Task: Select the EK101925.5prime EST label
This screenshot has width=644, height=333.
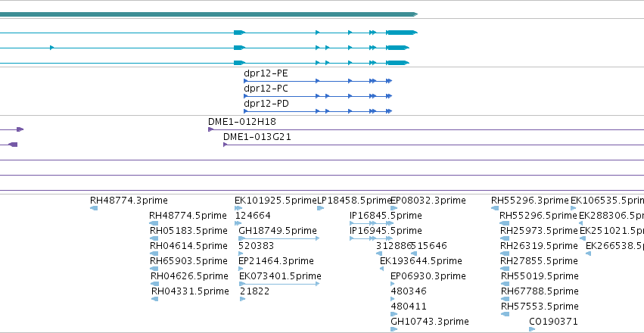Action: (275, 201)
